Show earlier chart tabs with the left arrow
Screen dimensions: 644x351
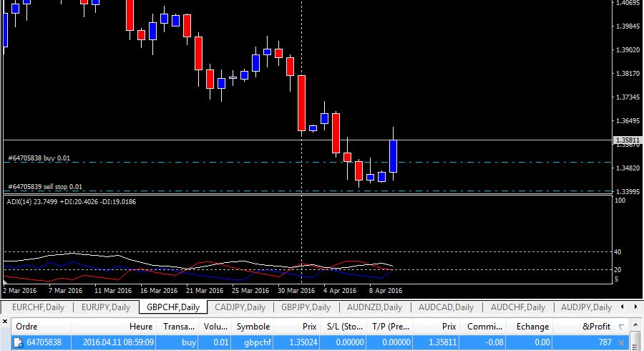click(623, 307)
